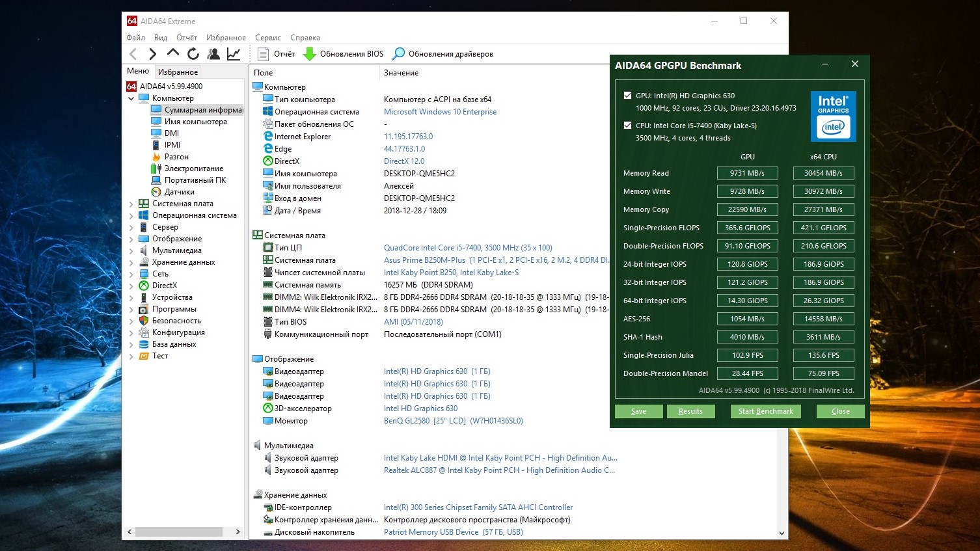Click the Обновления BIOS toolbar button
This screenshot has height=551, width=980.
344,54
